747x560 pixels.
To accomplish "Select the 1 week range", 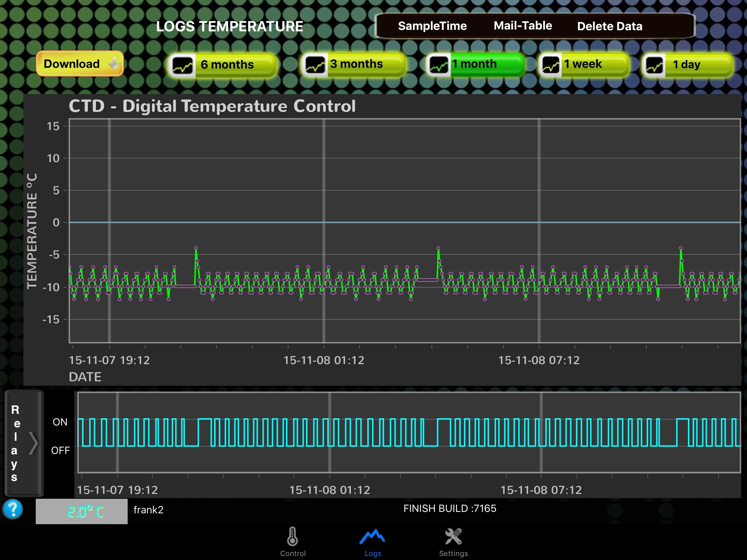I will click(x=584, y=65).
